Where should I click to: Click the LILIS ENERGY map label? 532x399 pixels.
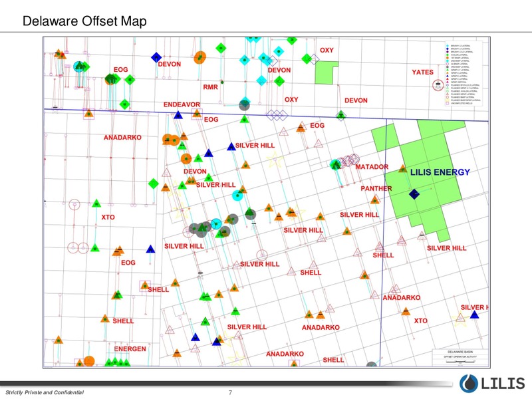click(x=440, y=172)
